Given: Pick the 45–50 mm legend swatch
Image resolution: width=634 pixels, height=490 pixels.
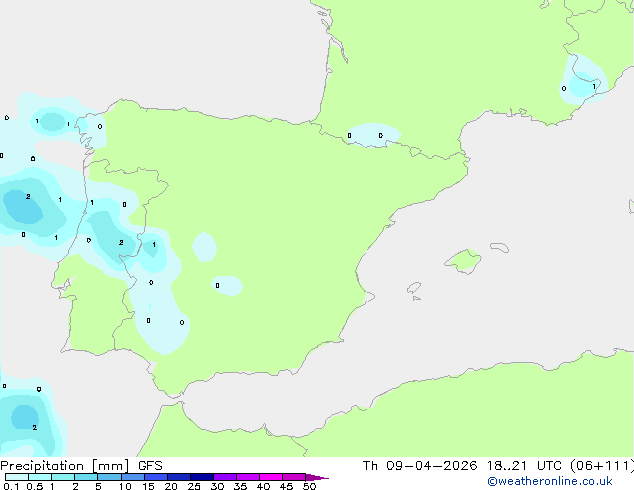Looking at the screenshot, I should 294,477.
